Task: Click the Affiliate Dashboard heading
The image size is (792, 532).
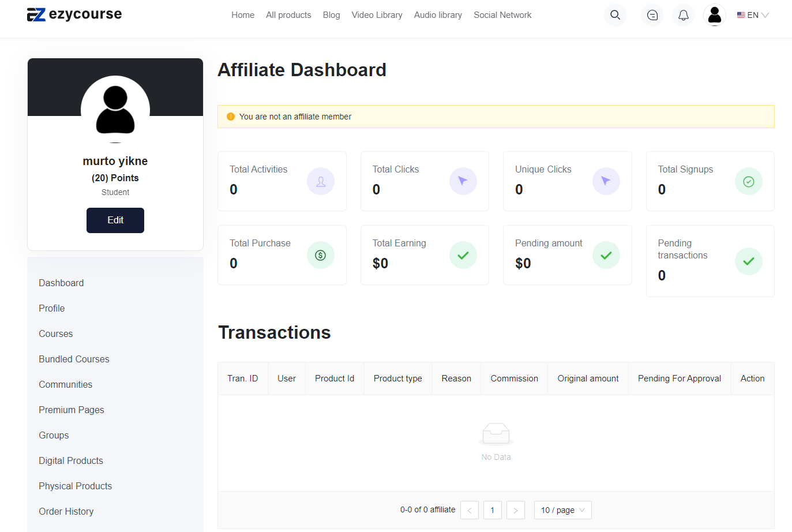Action: click(302, 70)
